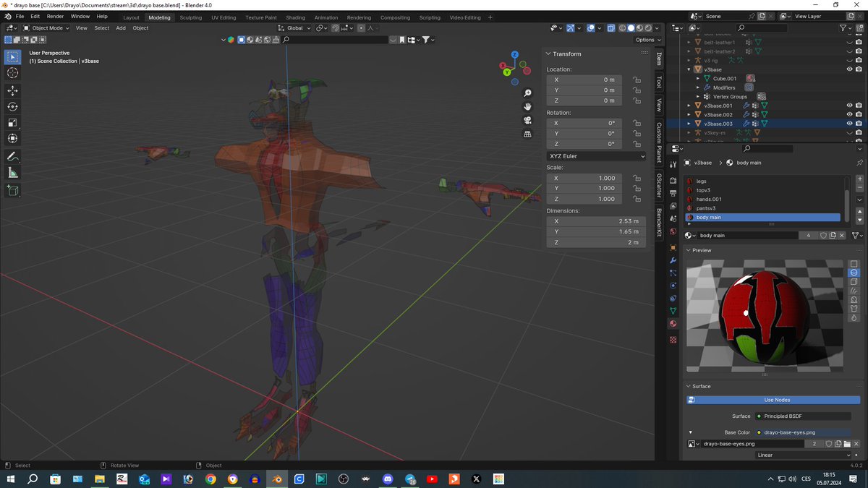Add a new material slot with plus
The height and width of the screenshot is (488, 868).
pyautogui.click(x=859, y=179)
